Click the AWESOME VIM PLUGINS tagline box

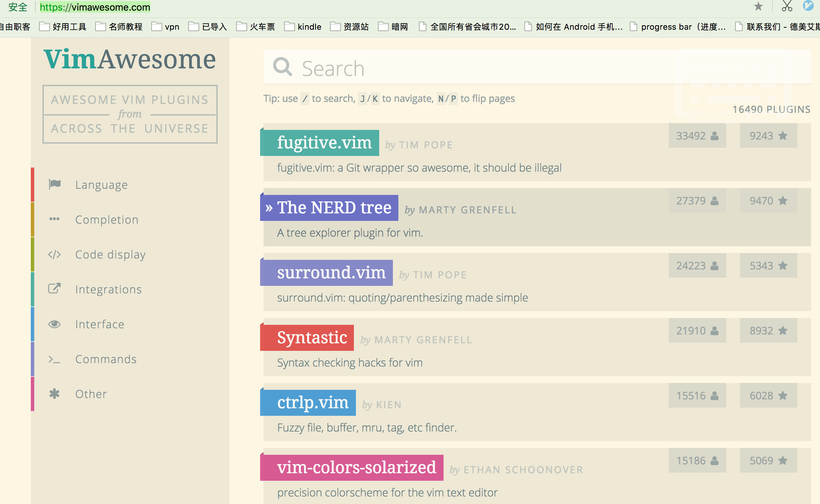(x=130, y=114)
